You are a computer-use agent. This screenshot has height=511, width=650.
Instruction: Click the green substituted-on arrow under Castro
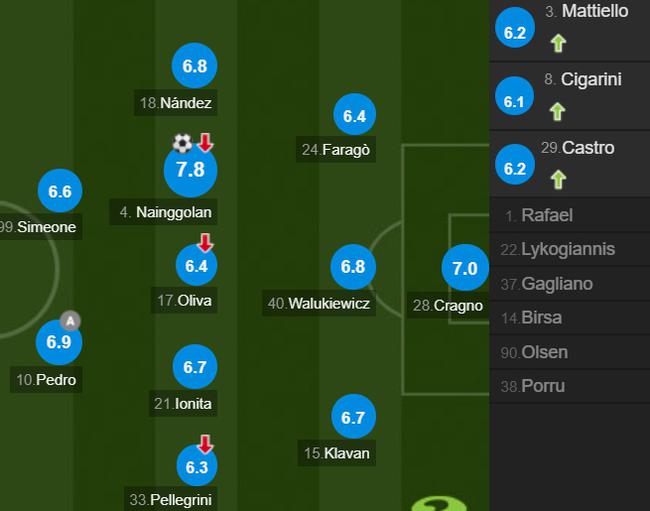tap(558, 179)
